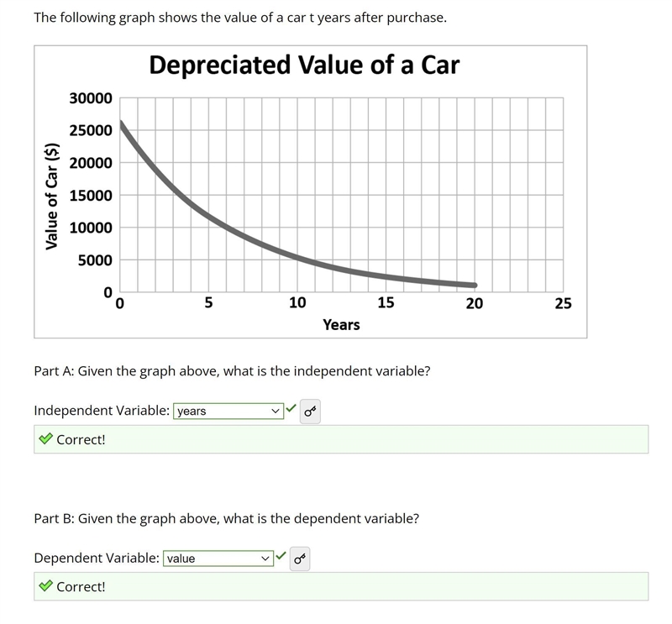The height and width of the screenshot is (624, 672).
Task: Click the 15000 tick label on the value axis
Action: tap(91, 196)
